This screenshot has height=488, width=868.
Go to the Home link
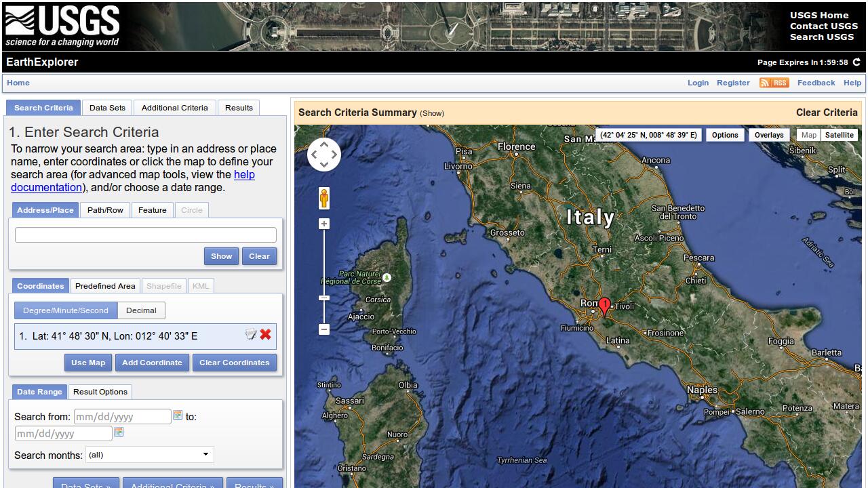18,83
